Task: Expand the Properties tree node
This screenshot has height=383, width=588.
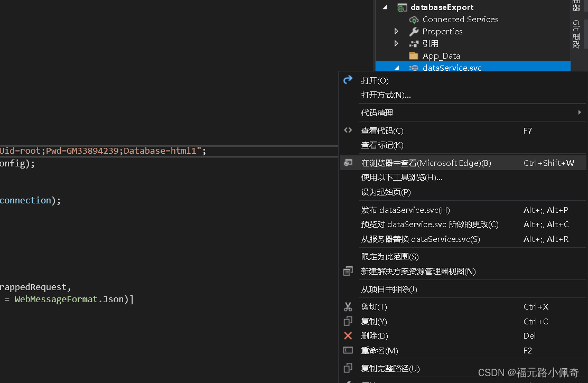Action: (x=396, y=32)
